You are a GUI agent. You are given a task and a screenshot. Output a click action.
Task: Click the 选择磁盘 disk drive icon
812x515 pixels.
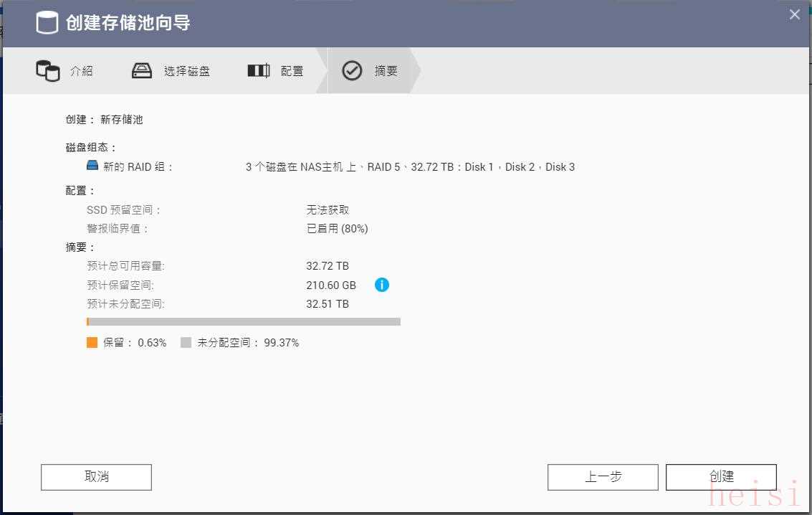pos(142,71)
